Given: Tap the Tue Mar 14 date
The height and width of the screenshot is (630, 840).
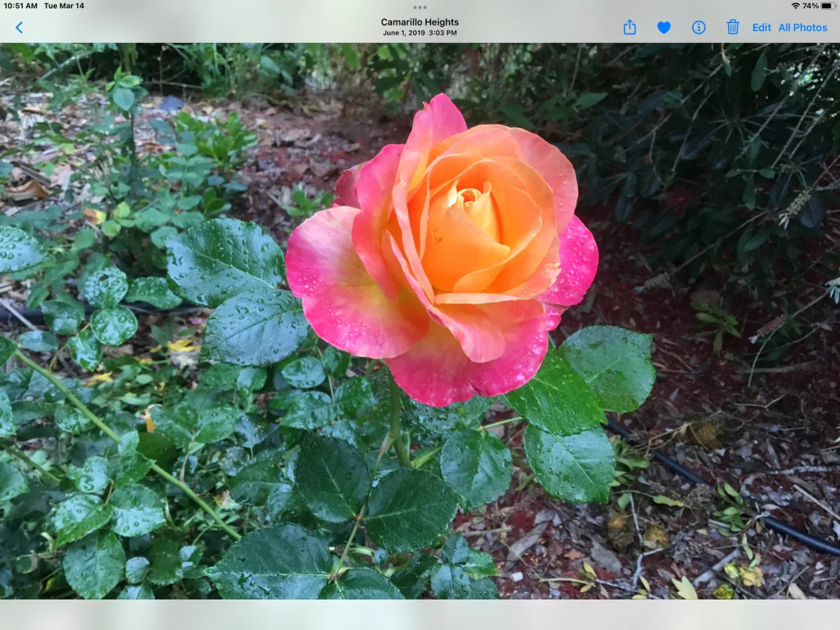Looking at the screenshot, I should (x=64, y=6).
